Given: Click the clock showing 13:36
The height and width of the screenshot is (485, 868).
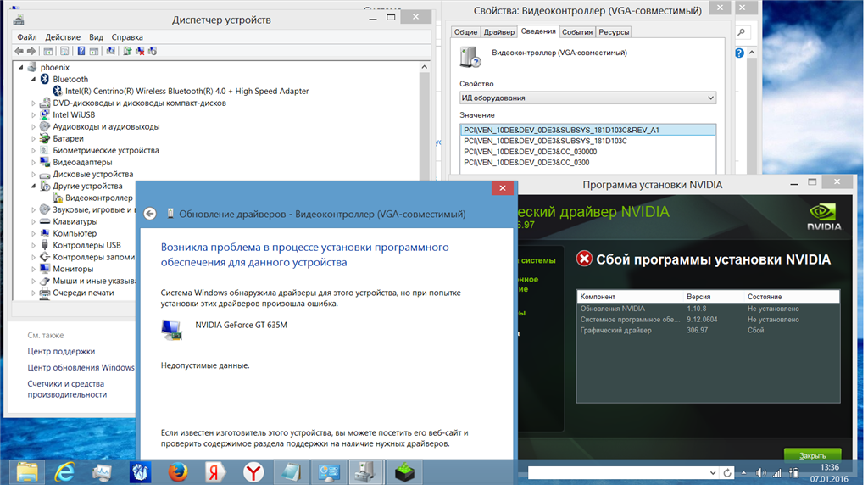Looking at the screenshot, I should click(x=829, y=467).
